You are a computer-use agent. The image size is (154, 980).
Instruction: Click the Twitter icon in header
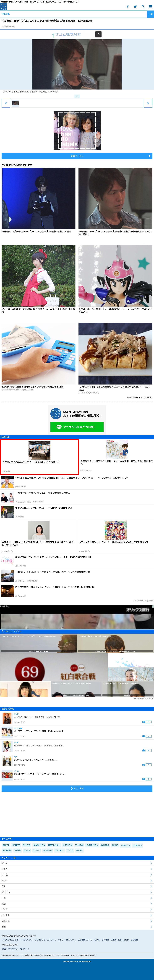135,6
